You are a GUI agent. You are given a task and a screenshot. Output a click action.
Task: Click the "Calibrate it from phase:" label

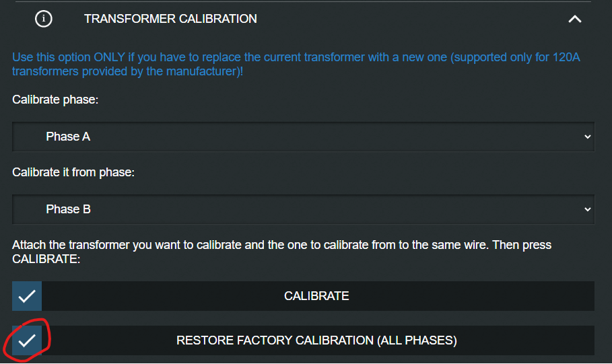click(x=73, y=172)
